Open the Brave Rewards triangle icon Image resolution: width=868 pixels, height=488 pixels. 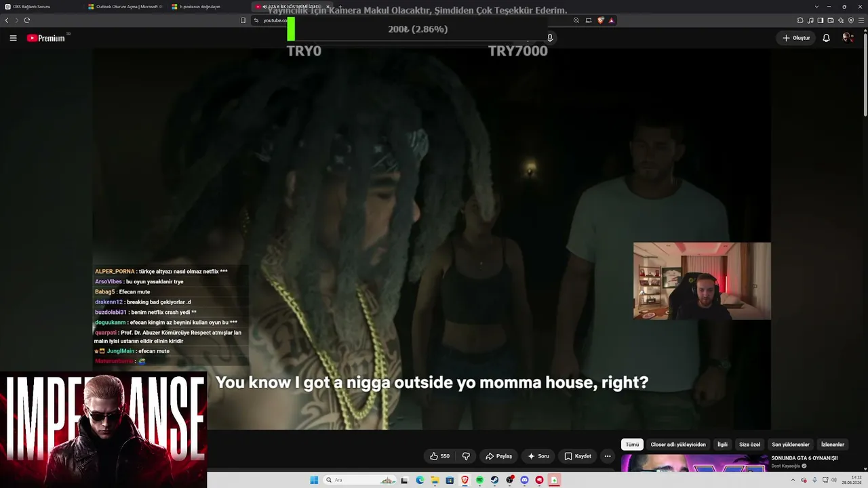tap(611, 20)
